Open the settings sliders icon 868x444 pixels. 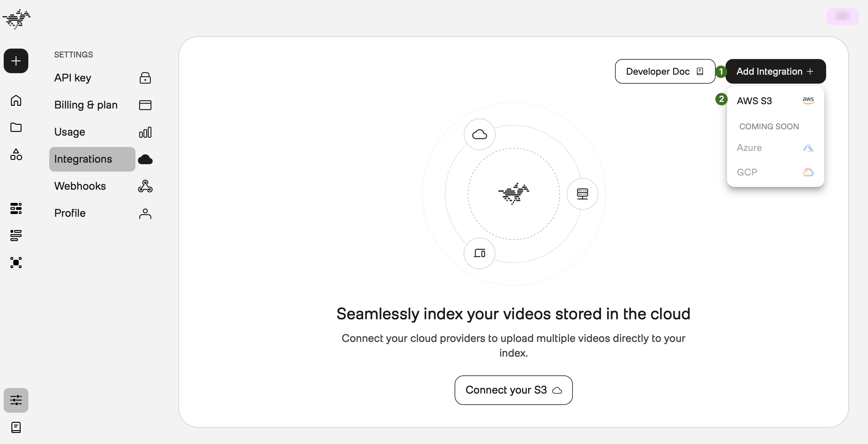[16, 400]
